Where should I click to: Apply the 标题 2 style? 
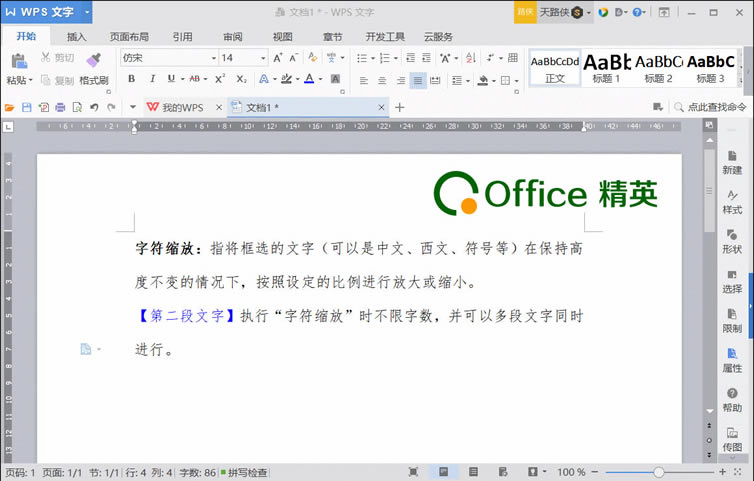658,68
